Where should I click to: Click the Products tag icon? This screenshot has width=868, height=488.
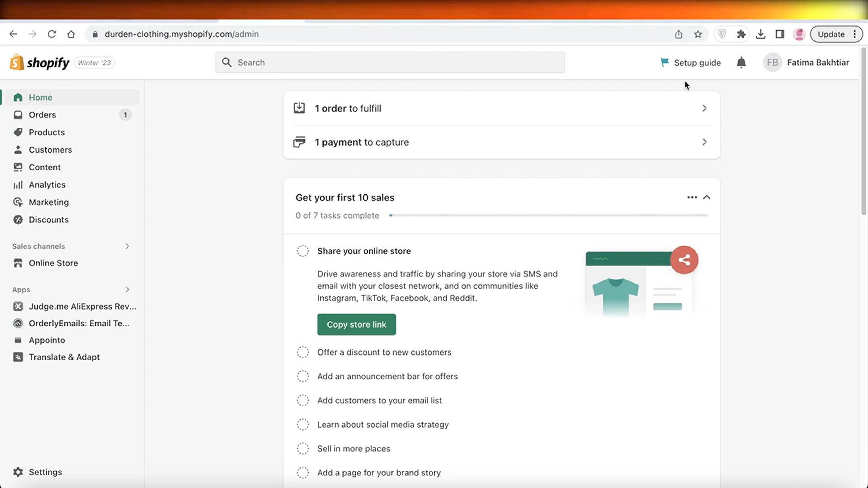(x=18, y=132)
